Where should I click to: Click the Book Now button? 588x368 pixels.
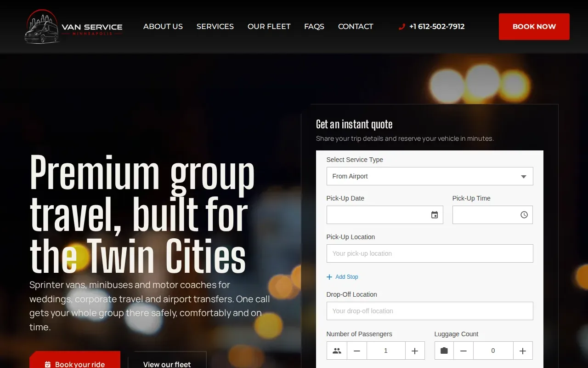tap(534, 27)
